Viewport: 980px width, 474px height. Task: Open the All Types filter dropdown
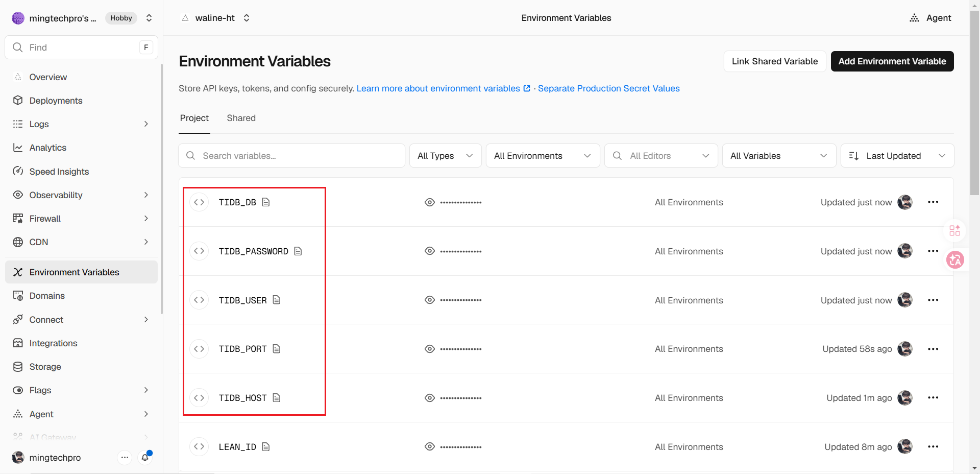click(x=446, y=156)
